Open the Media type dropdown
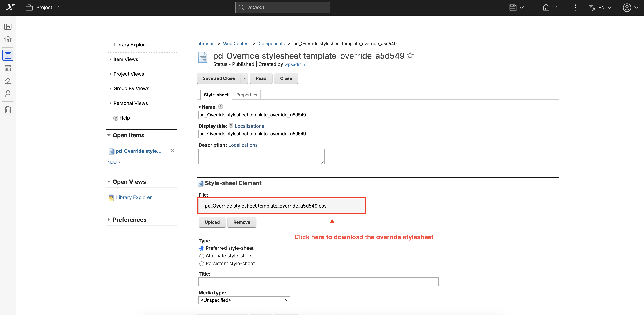The width and height of the screenshot is (644, 315). pyautogui.click(x=244, y=300)
